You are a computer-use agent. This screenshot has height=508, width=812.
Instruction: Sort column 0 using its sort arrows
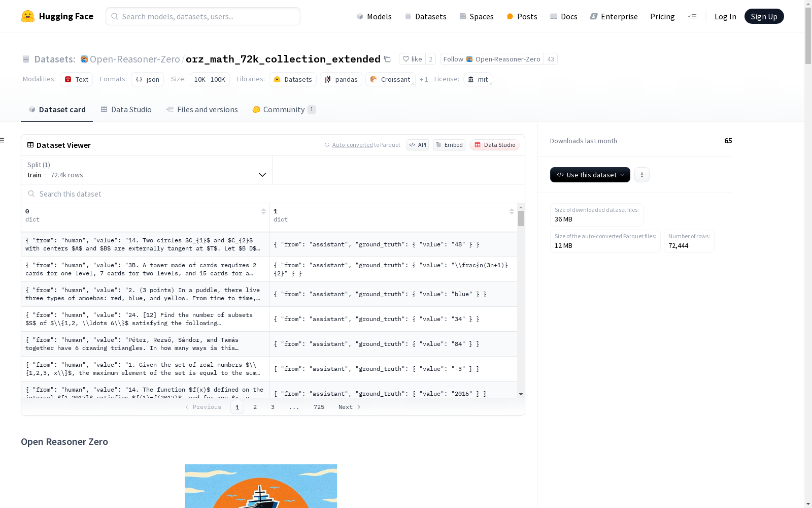(x=263, y=211)
